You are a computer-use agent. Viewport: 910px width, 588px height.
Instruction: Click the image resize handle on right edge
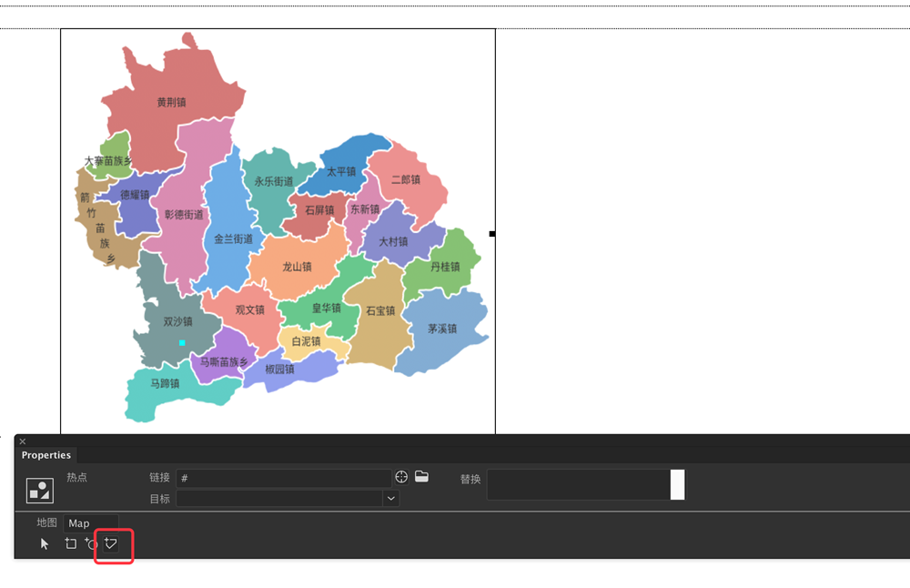tap(492, 234)
